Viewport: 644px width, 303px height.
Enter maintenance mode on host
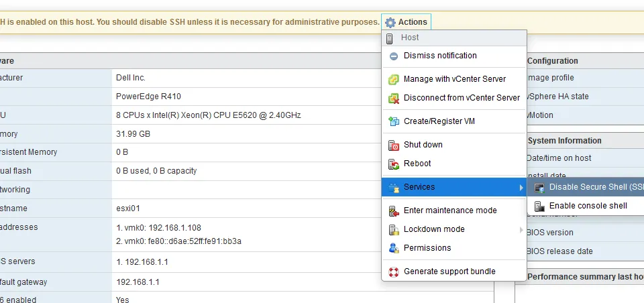(449, 210)
